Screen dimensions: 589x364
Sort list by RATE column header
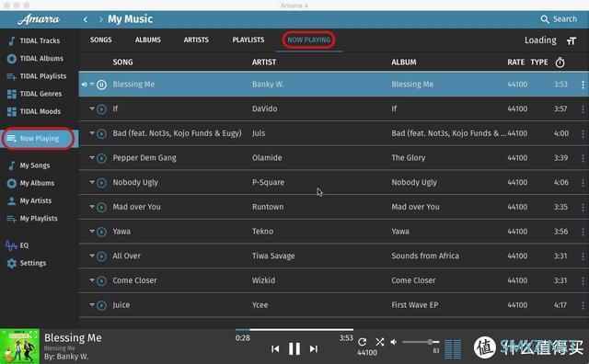coord(515,63)
